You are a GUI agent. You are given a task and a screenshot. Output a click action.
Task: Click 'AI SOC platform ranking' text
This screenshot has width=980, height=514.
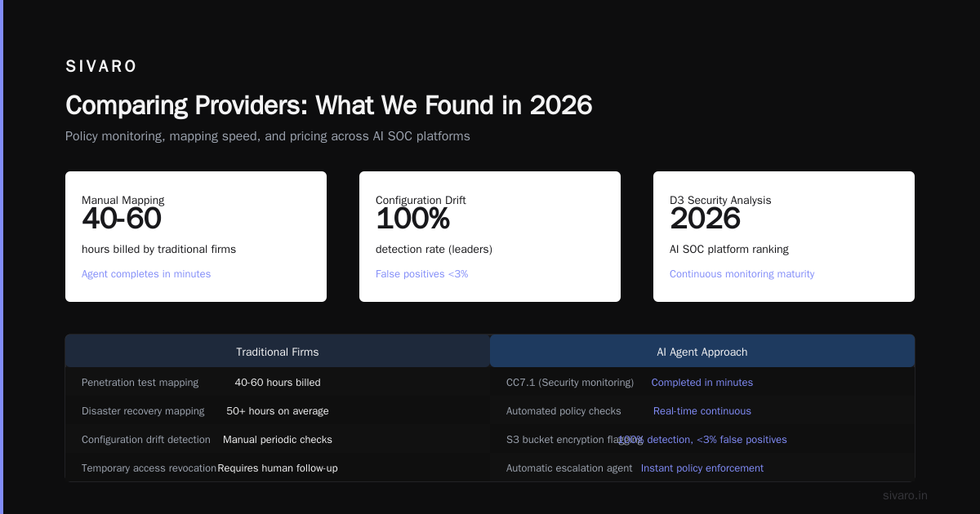(x=729, y=249)
